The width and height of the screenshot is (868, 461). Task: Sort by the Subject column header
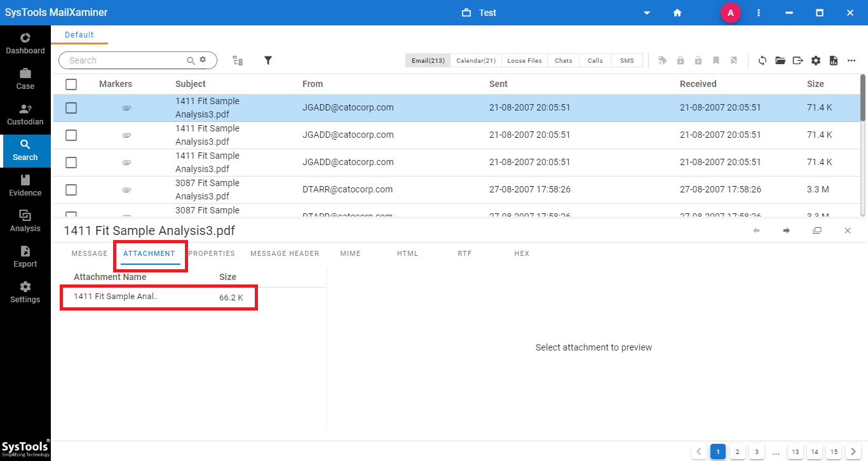click(191, 84)
